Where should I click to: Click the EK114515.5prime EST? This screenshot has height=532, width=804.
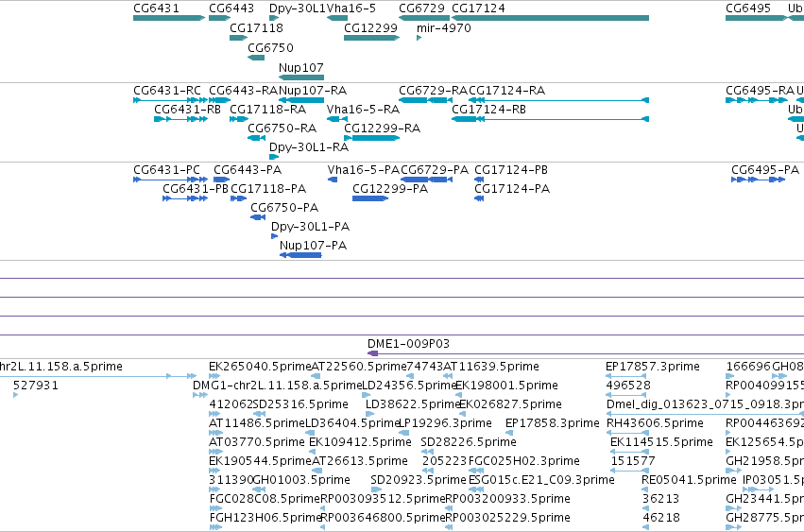tap(627, 452)
